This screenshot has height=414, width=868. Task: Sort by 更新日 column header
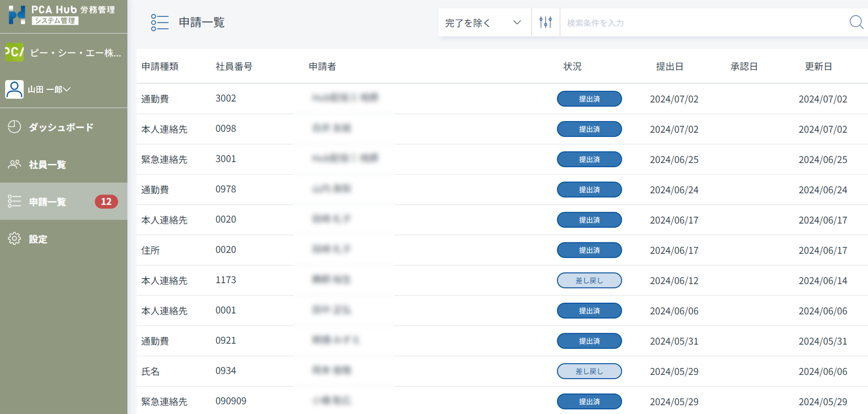(x=819, y=66)
